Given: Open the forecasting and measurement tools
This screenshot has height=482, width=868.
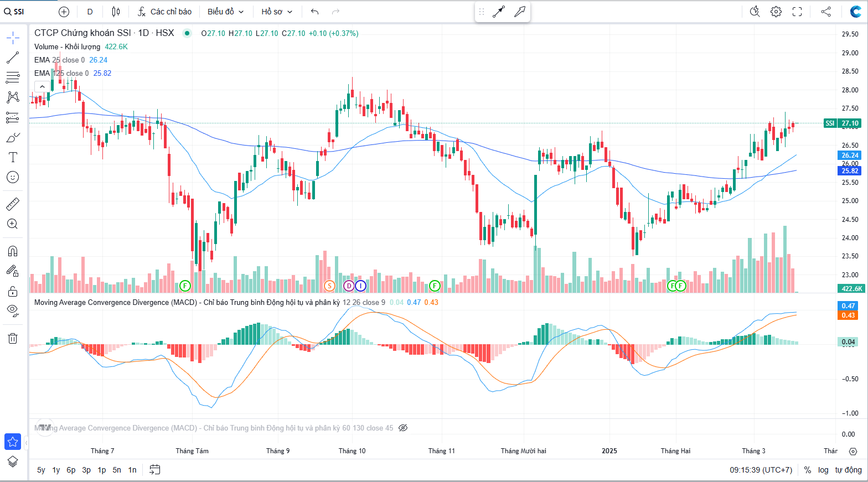Looking at the screenshot, I should click(x=13, y=117).
